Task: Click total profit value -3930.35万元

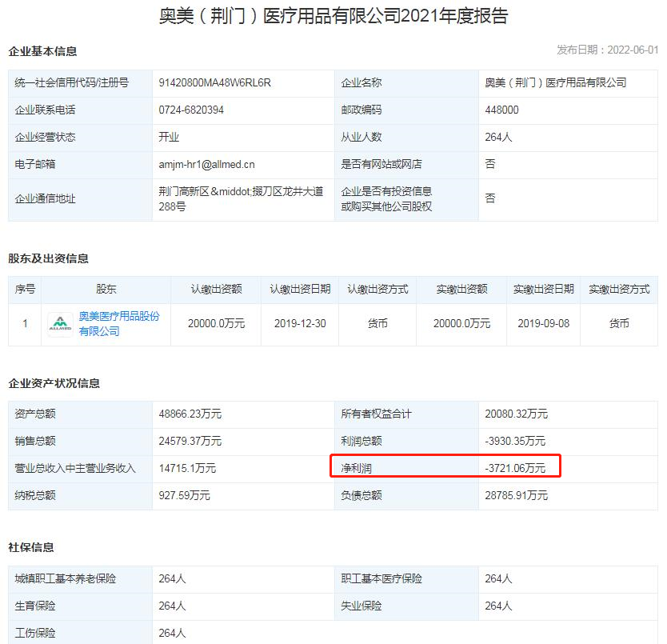Action: (515, 441)
